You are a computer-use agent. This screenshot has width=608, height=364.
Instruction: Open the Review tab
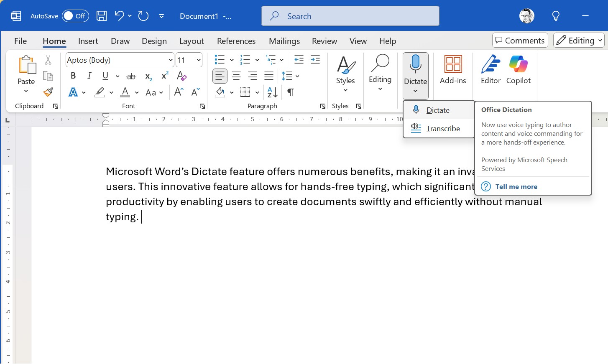click(324, 41)
